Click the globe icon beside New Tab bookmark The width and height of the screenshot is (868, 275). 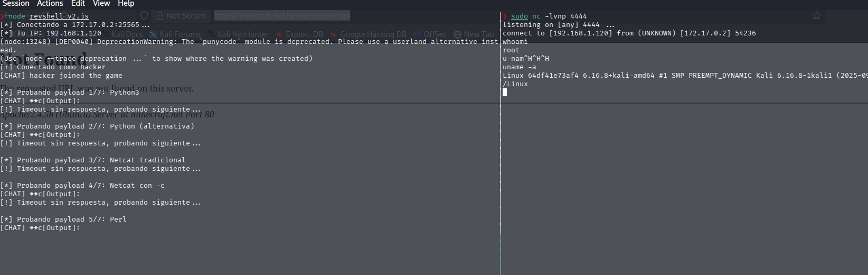point(457,34)
